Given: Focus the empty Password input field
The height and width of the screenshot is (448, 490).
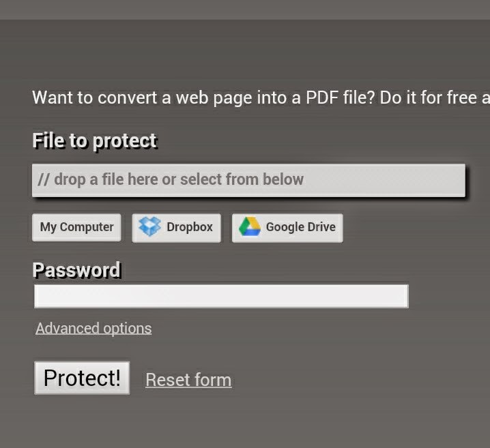Looking at the screenshot, I should [221, 296].
